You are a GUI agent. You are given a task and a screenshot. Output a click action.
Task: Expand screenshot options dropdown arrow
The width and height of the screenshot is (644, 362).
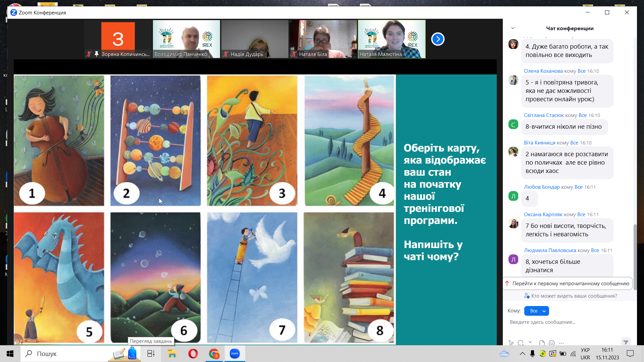(530, 342)
